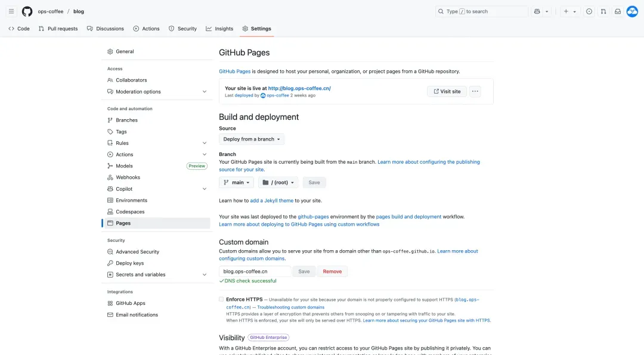The width and height of the screenshot is (644, 355).
Task: Click the search magnifier icon
Action: coord(441,11)
